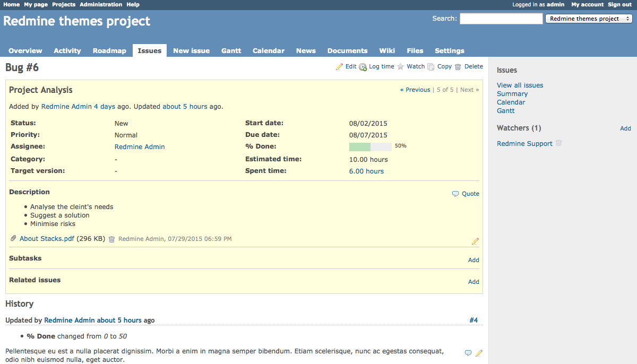Click the Estimated time value '10.00 hours'
The width and height of the screenshot is (637, 364).
tap(368, 160)
